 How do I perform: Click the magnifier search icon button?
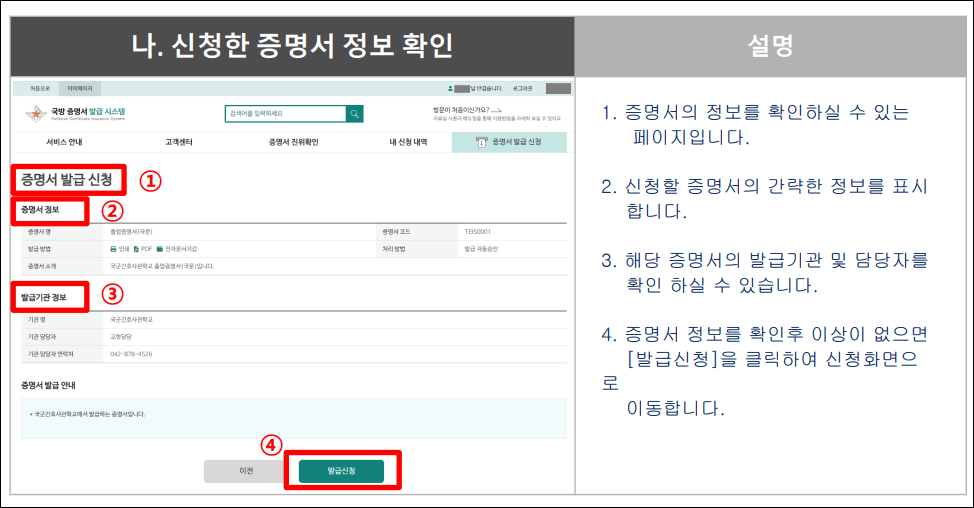click(x=354, y=113)
